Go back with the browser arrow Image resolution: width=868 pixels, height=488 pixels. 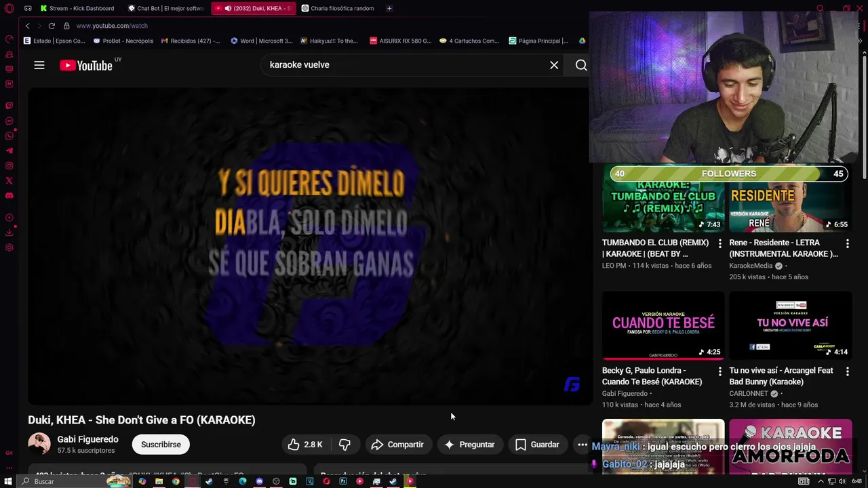27,26
